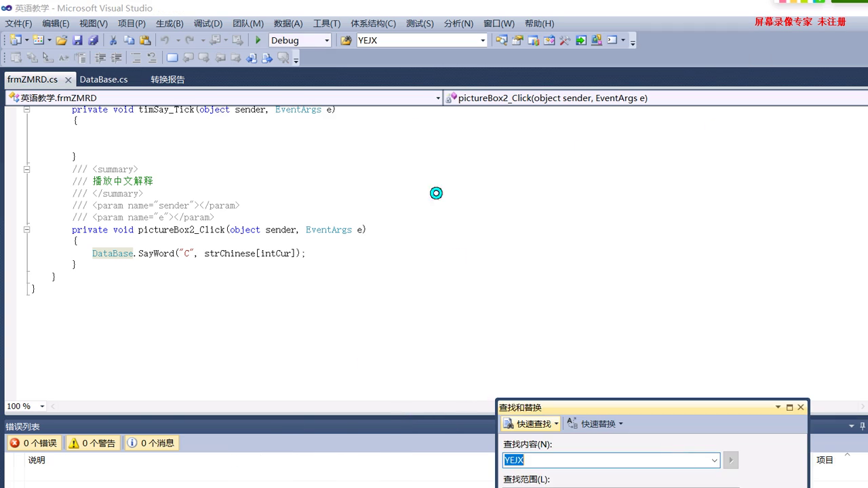
Task: Toggle the 0 个错误 errors filter
Action: [34, 443]
